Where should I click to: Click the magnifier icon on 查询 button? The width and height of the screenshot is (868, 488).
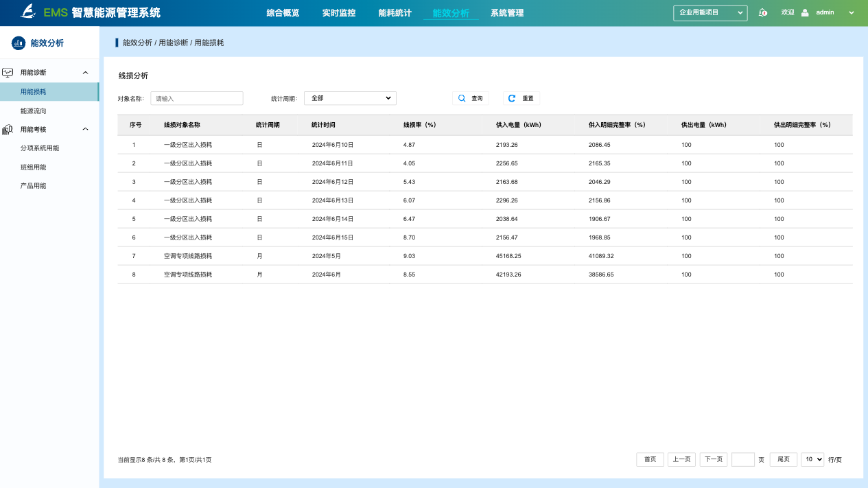coord(462,98)
